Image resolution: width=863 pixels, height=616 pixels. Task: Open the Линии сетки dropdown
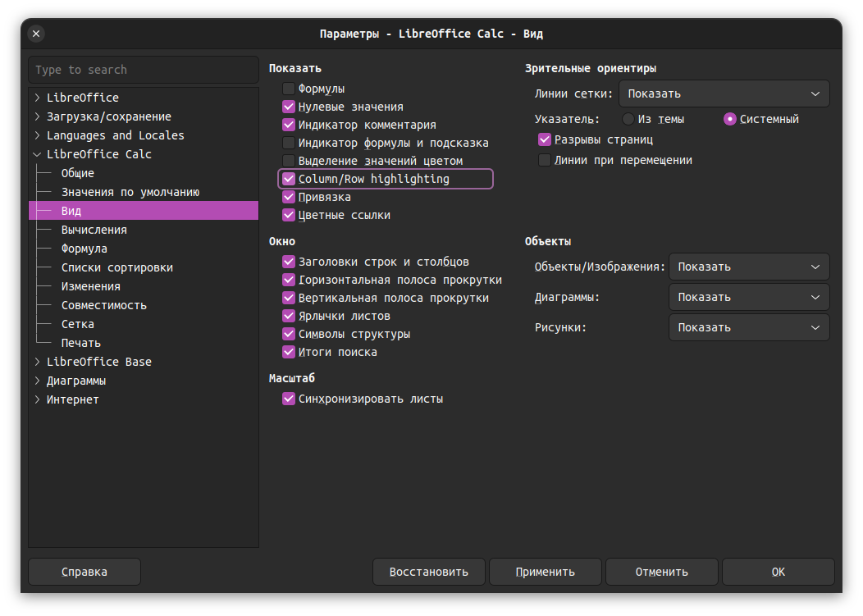tap(724, 94)
